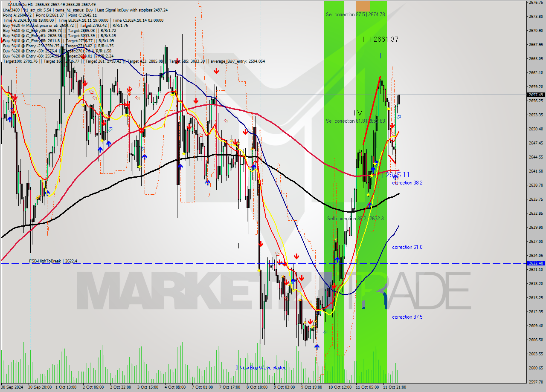Click the 'Buy %10 @ Entry -23: 2591.35' line
Screen dimensions: 546x392
[58, 46]
